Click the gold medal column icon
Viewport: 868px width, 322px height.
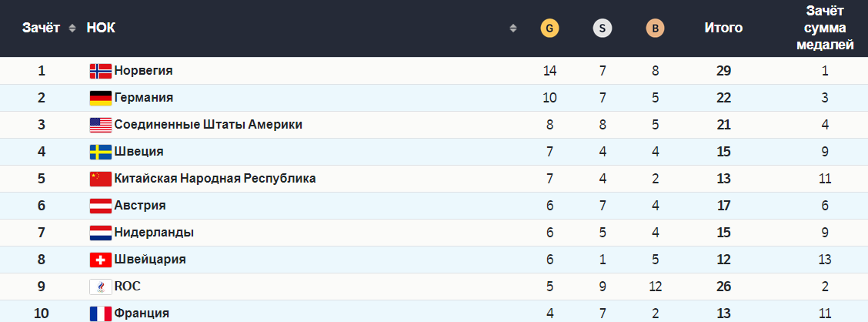549,29
